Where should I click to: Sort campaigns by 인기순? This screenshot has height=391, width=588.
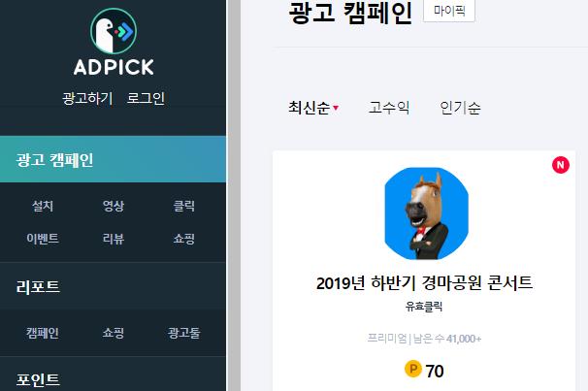pos(460,108)
